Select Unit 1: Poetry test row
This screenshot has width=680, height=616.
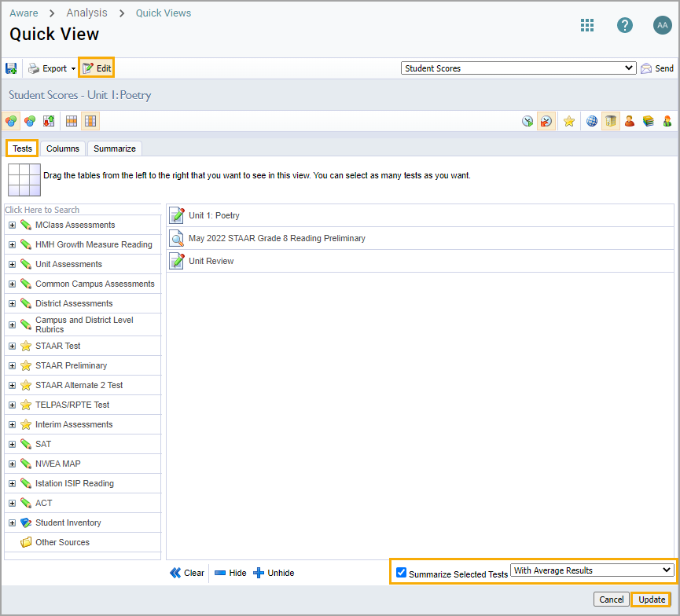pos(420,215)
